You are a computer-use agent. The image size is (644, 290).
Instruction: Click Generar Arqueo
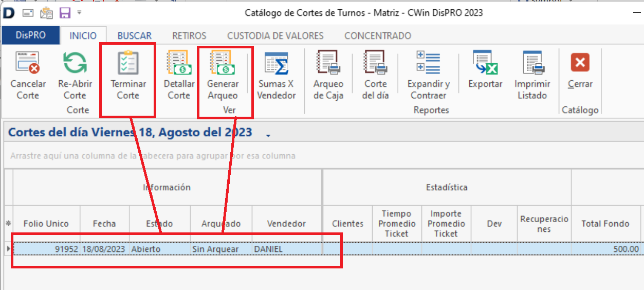tap(223, 75)
